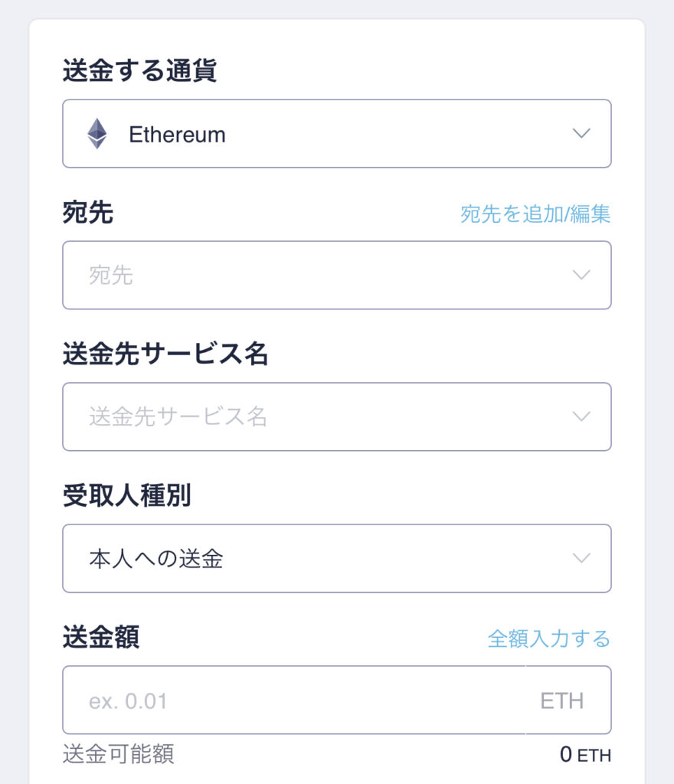Image resolution: width=674 pixels, height=784 pixels.
Task: Click the Ethereum diamond logo icon
Action: pyautogui.click(x=97, y=133)
